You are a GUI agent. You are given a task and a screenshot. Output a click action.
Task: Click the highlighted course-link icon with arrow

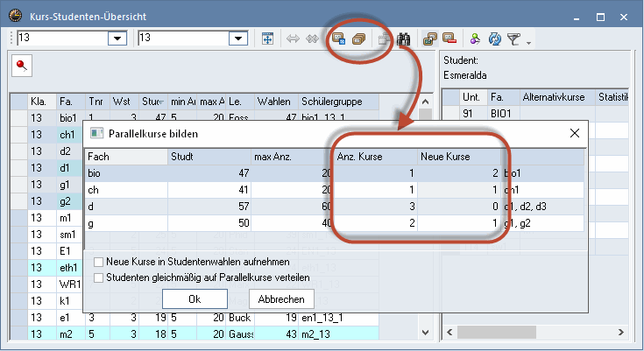point(429,39)
